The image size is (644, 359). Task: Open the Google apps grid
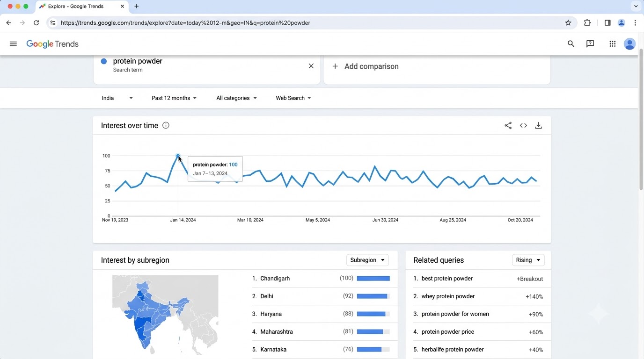(612, 44)
